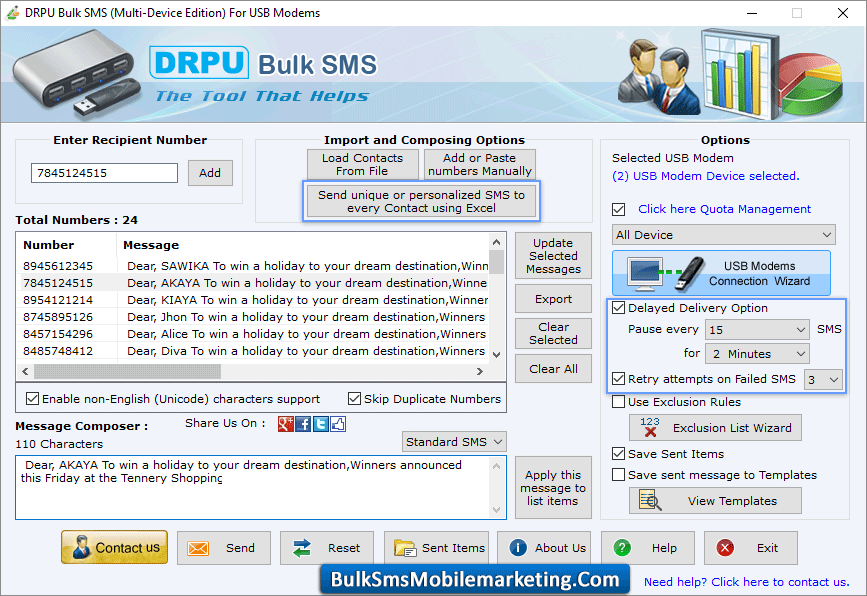This screenshot has height=596, width=867.
Task: Click the app icon in title bar
Action: tap(12, 13)
